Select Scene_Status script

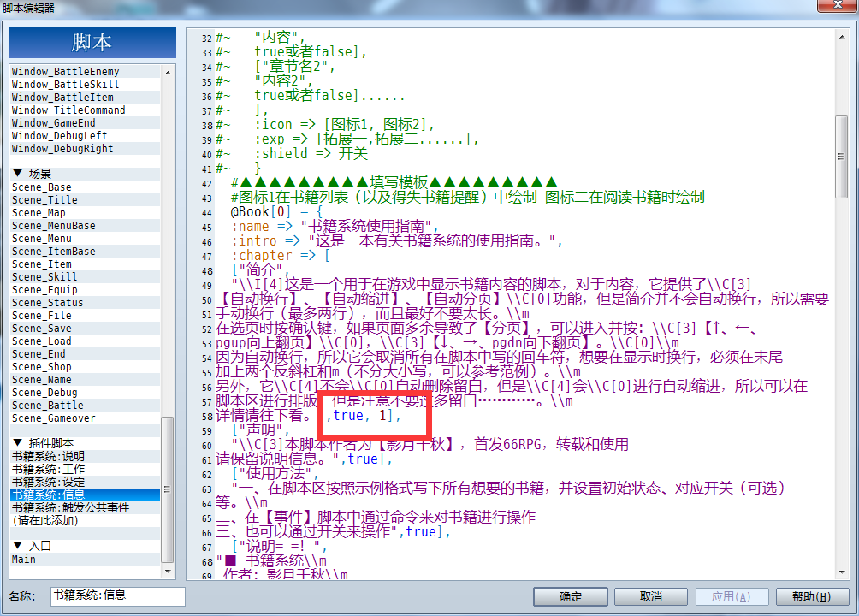pos(86,303)
